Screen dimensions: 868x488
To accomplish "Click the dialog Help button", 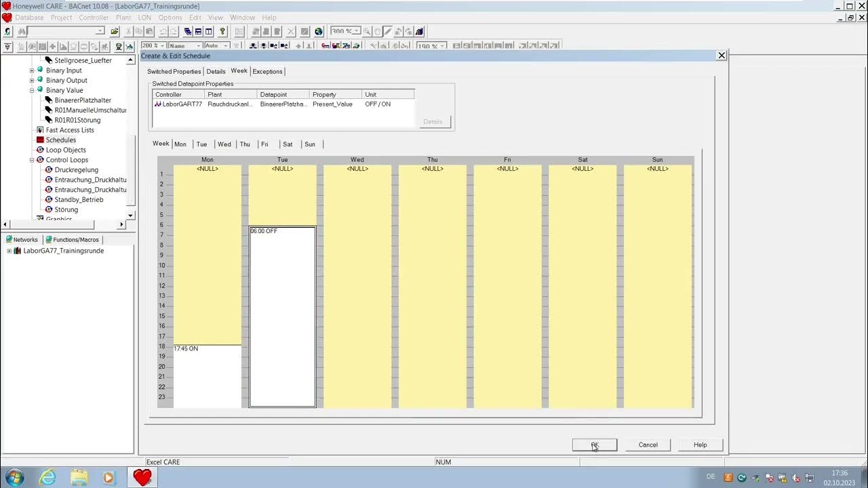I will [700, 445].
